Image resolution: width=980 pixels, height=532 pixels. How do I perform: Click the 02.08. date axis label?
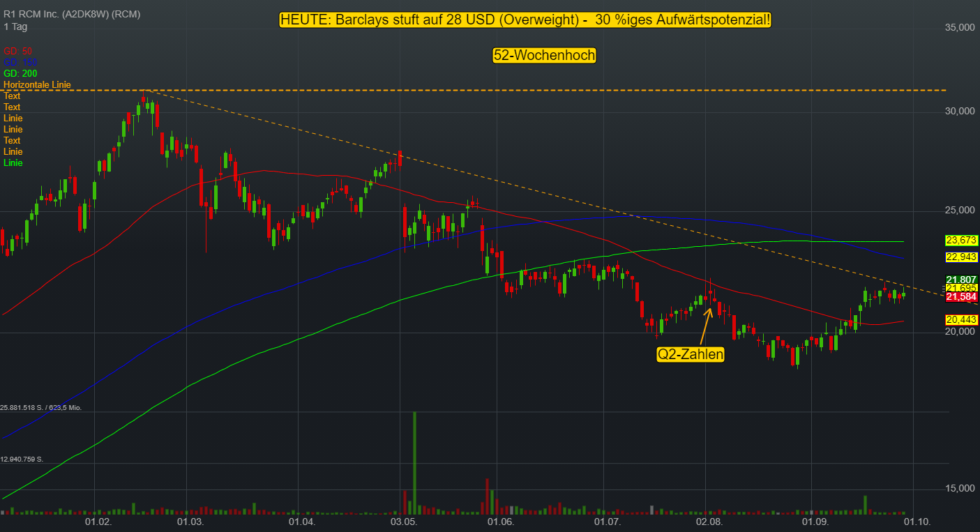click(x=709, y=522)
